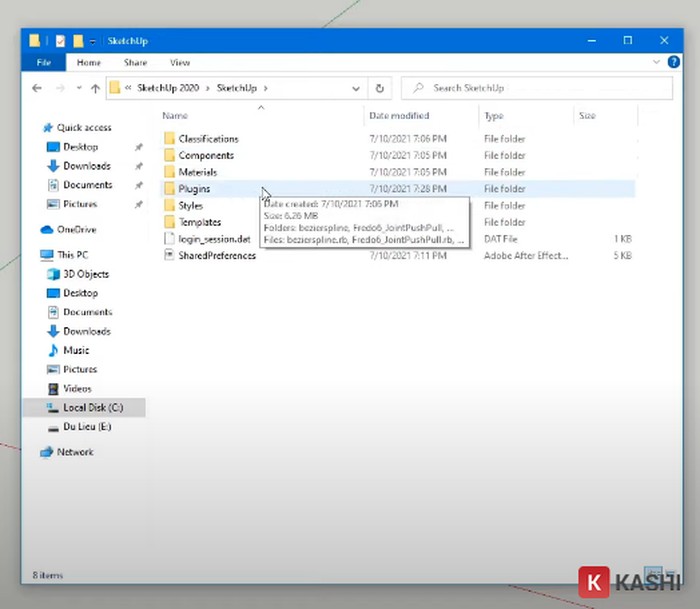Click the Properties quick access toolbar icon

click(60, 41)
